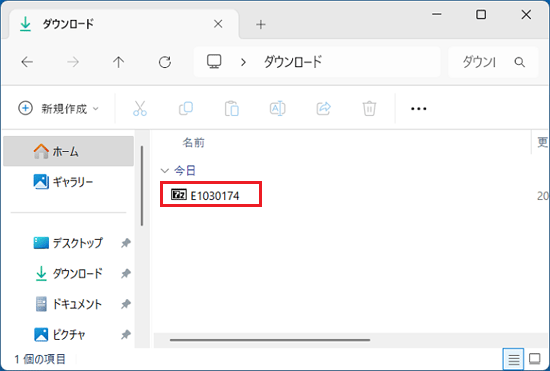The width and height of the screenshot is (550, 371).
Task: Click the PC monitor icon in address bar
Action: coord(214,62)
